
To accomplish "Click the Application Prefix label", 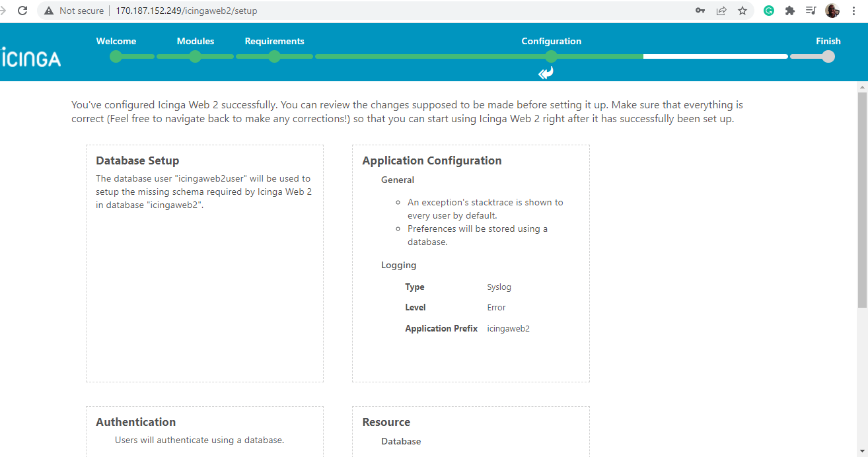I will [x=441, y=329].
